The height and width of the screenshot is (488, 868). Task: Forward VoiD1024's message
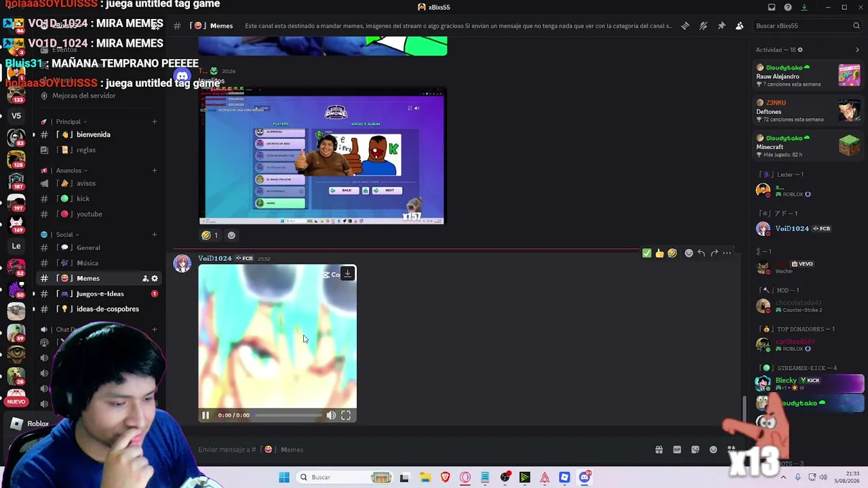[x=714, y=253]
